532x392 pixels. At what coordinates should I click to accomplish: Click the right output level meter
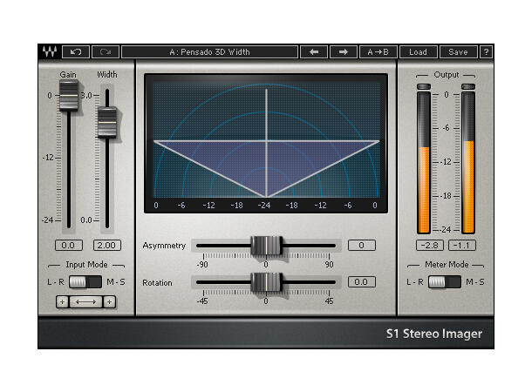468,163
